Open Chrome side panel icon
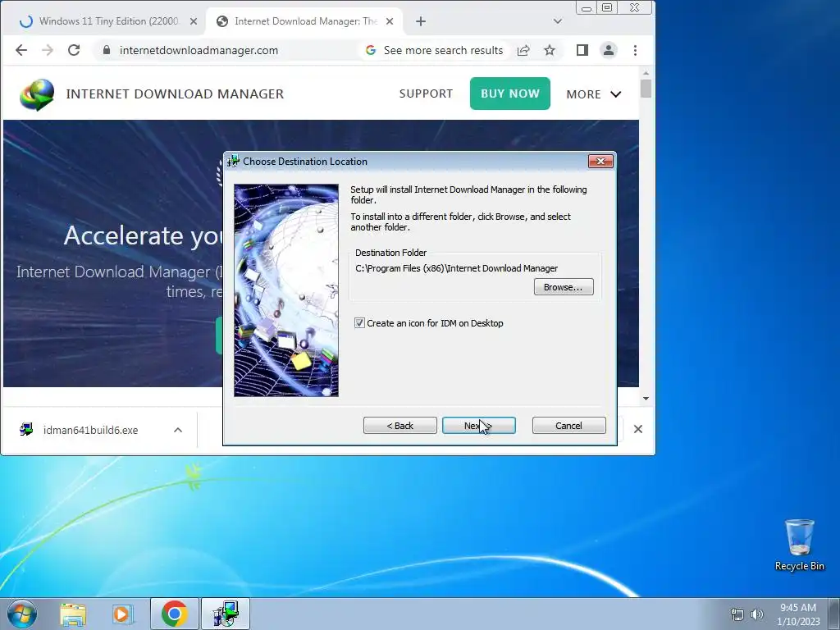This screenshot has width=840, height=630. [x=582, y=50]
